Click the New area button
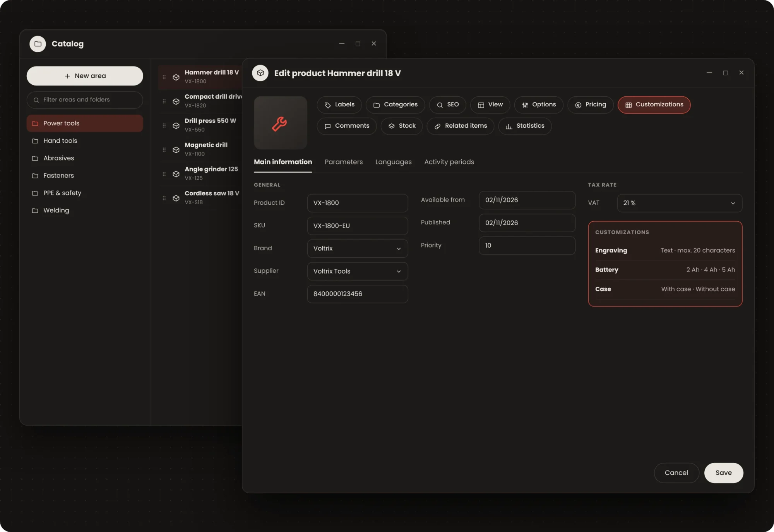This screenshot has width=774, height=532. click(x=85, y=76)
